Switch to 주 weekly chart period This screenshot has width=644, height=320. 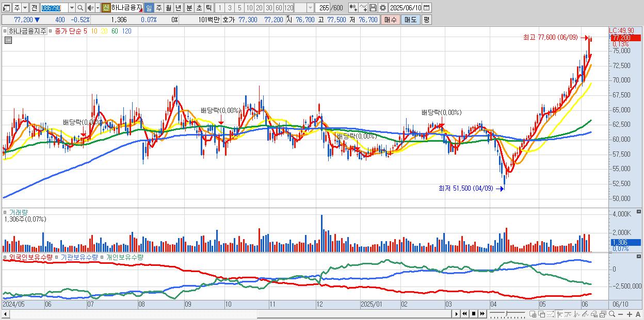158,8
